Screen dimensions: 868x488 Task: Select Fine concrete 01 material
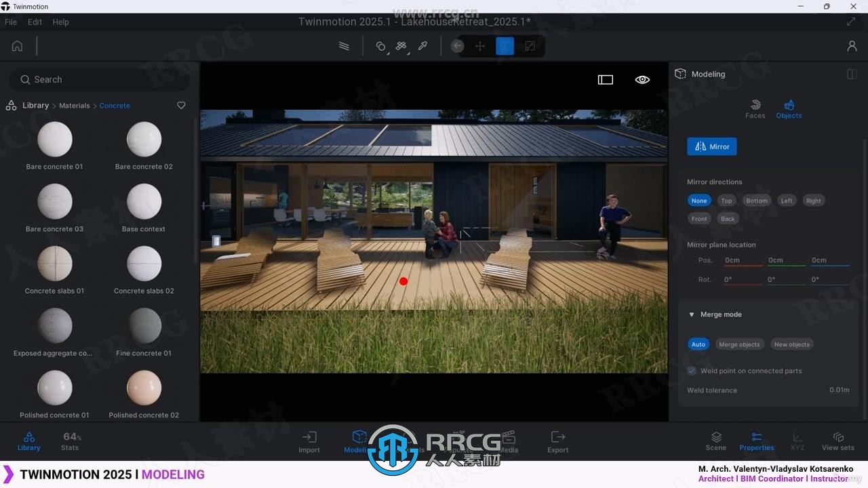click(144, 332)
